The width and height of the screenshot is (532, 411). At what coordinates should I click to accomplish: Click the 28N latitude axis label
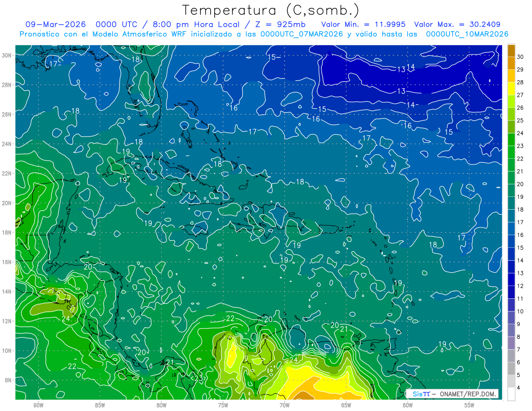click(x=7, y=85)
